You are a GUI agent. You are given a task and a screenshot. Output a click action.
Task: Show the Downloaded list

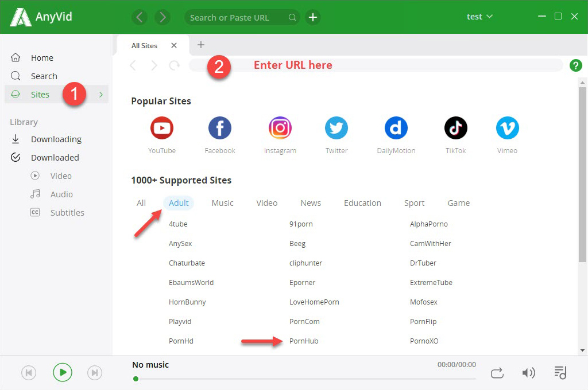tap(56, 158)
